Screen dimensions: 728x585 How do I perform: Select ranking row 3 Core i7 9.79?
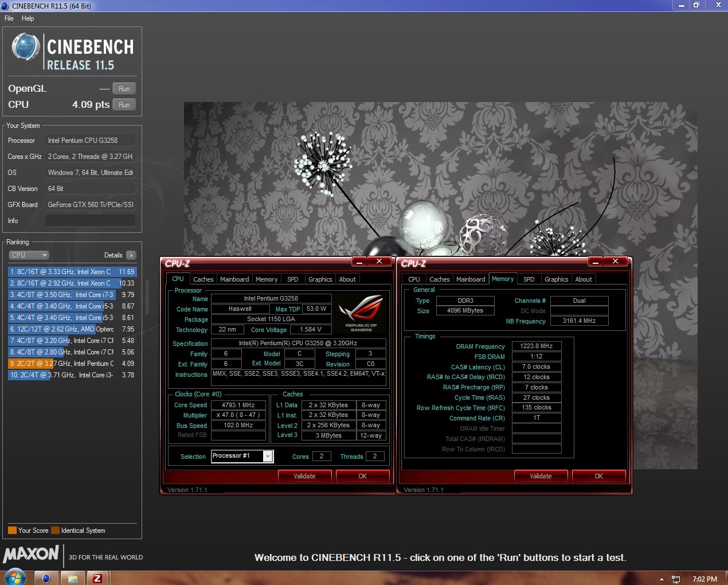tap(72, 295)
